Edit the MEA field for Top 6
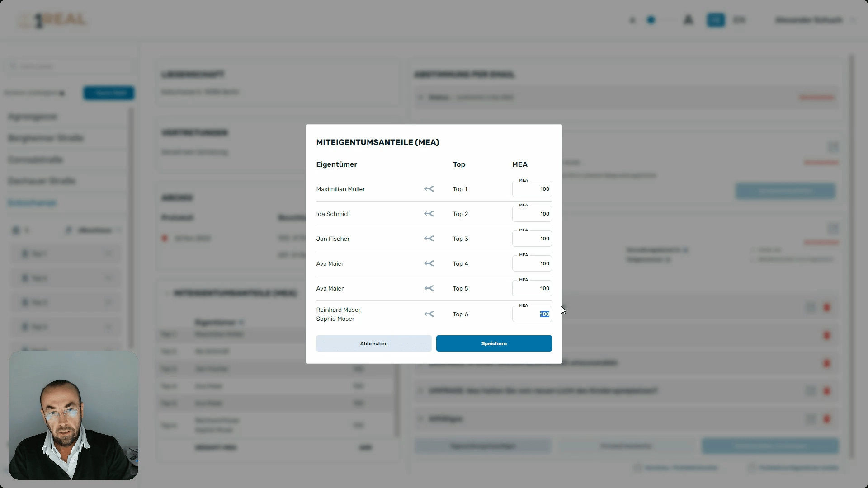Image resolution: width=868 pixels, height=488 pixels. (x=532, y=314)
